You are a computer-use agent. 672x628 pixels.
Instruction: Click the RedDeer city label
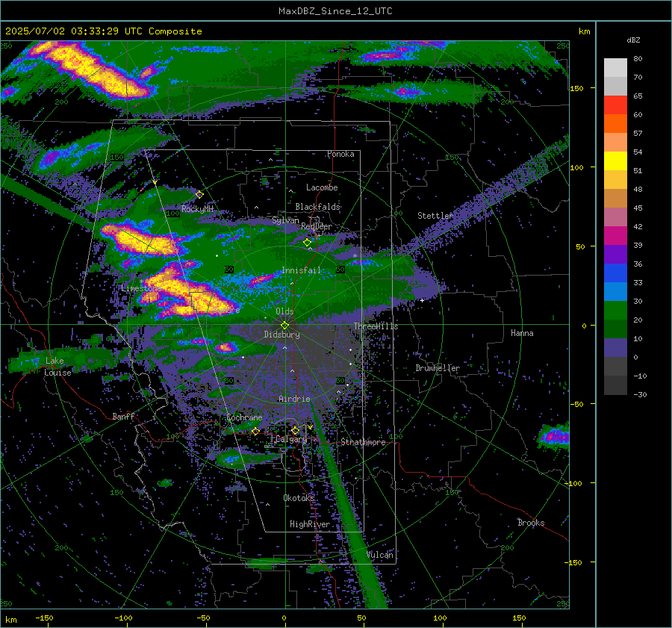pyautogui.click(x=317, y=226)
